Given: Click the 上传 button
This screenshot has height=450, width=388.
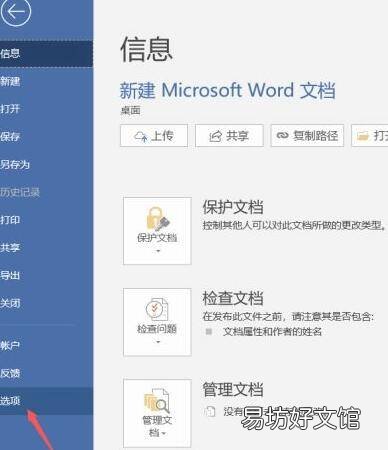Looking at the screenshot, I should 154,136.
